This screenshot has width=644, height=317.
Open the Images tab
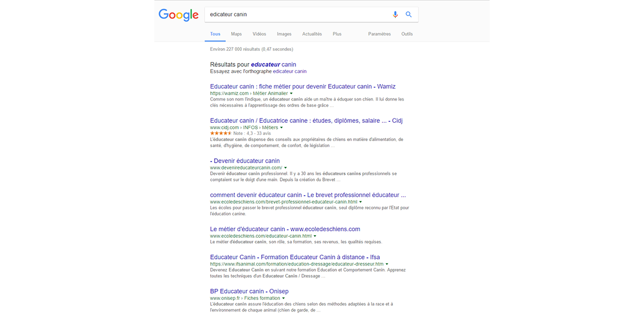click(284, 34)
